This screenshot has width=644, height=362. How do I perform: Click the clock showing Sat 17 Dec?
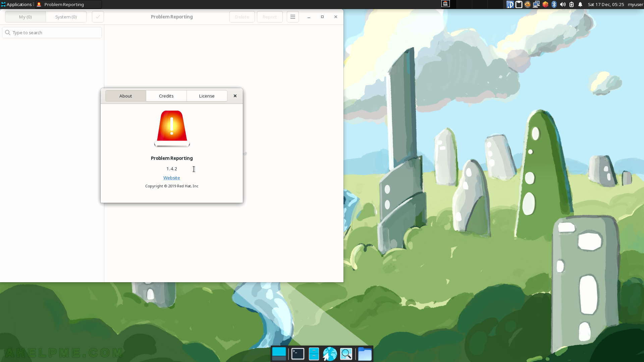click(606, 4)
